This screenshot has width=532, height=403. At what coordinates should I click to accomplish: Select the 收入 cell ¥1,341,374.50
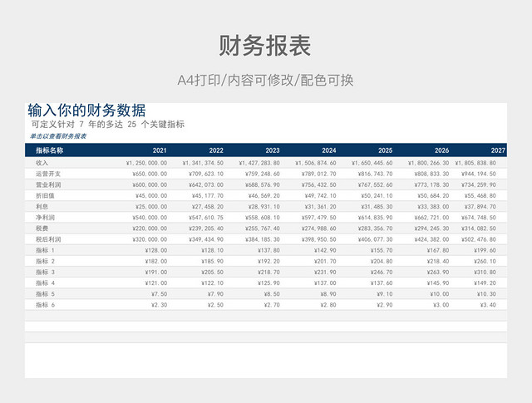pos(203,163)
